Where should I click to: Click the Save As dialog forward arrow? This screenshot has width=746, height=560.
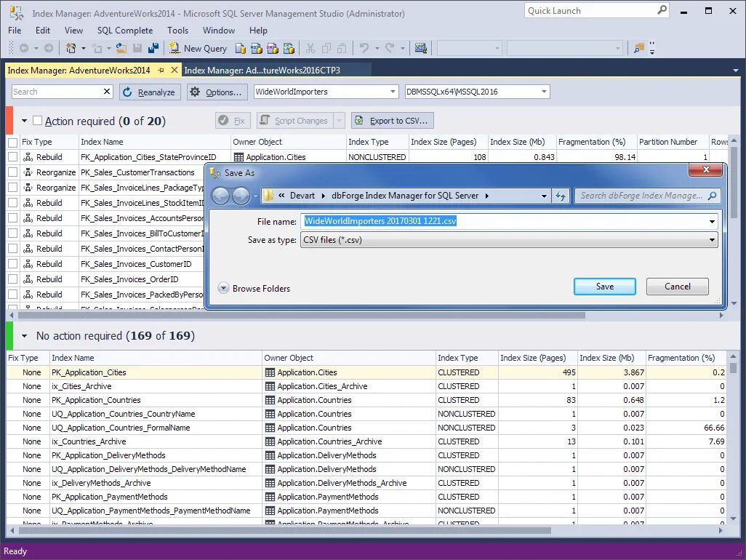pyautogui.click(x=241, y=196)
